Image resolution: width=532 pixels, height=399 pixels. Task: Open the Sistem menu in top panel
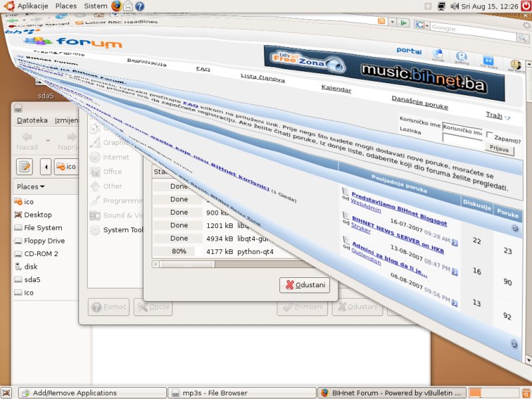tap(95, 6)
